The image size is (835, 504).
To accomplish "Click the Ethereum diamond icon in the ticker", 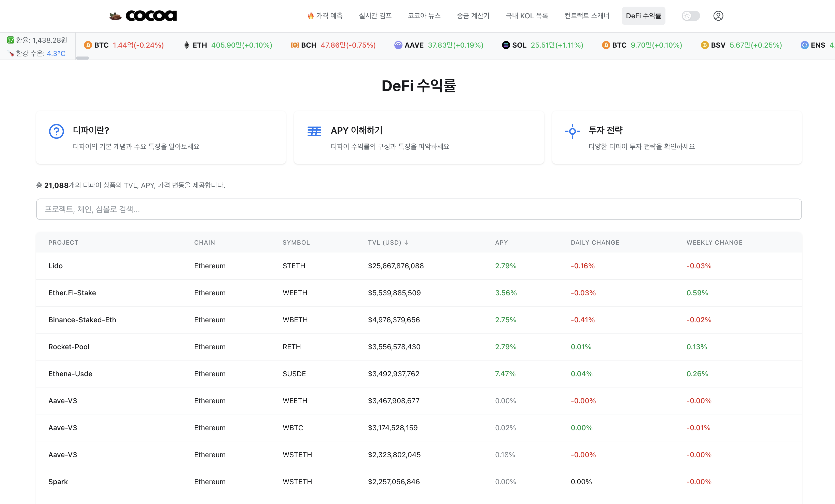I will (186, 45).
